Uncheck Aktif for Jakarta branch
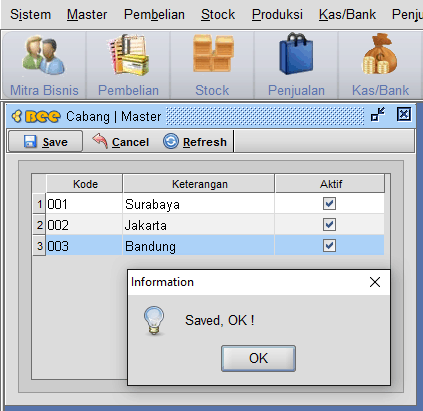The image size is (423, 411). pyautogui.click(x=329, y=225)
